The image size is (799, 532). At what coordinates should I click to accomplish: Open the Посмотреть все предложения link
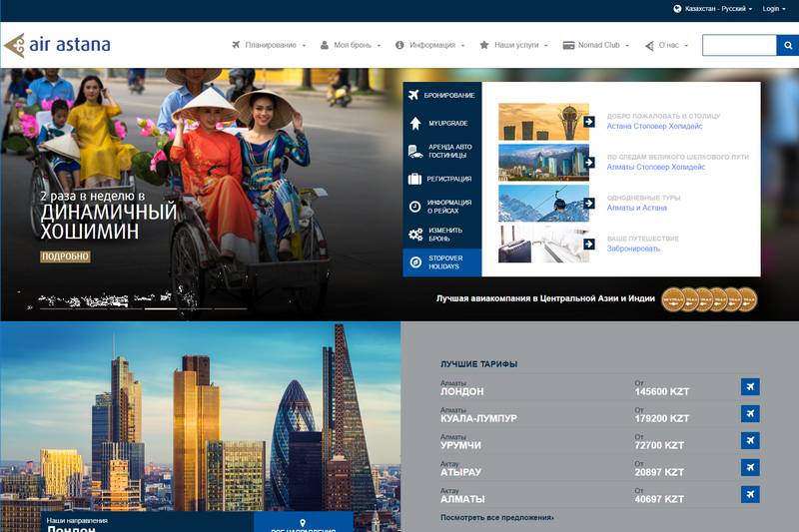[x=497, y=518]
